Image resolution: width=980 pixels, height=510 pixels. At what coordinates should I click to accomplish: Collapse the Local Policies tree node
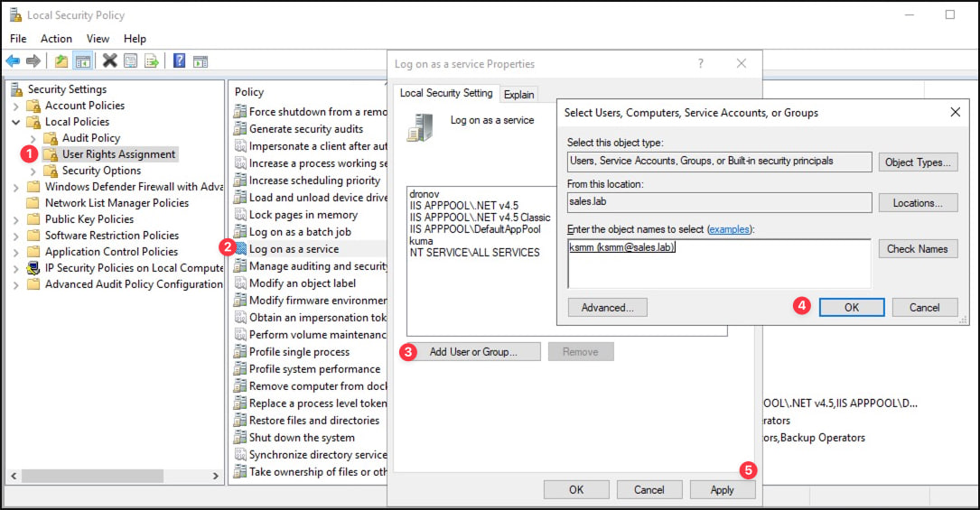pos(16,122)
